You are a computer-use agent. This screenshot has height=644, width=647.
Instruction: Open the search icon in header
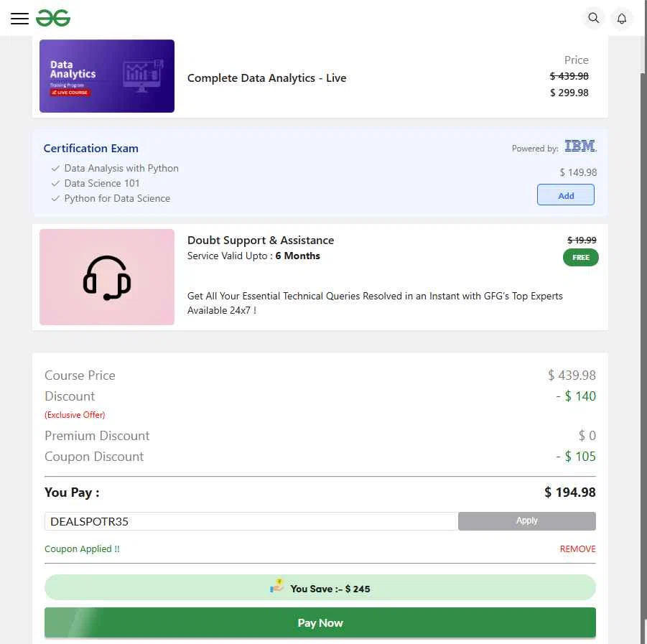[593, 18]
